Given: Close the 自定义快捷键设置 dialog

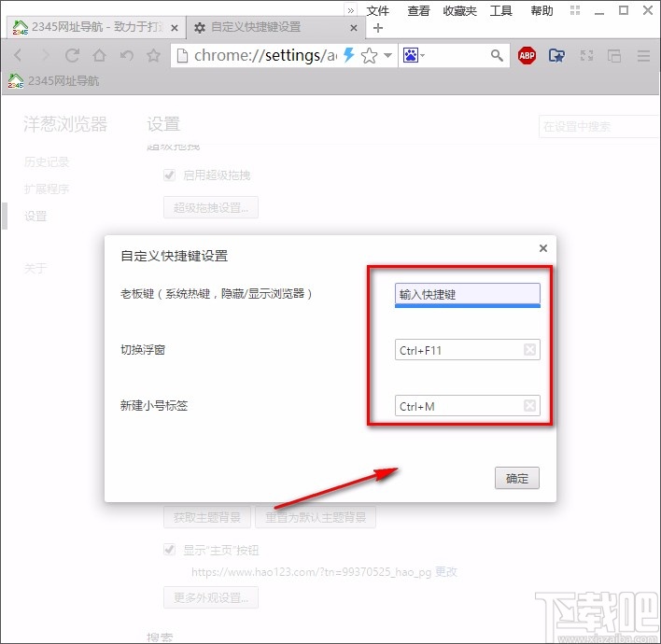Looking at the screenshot, I should point(543,248).
